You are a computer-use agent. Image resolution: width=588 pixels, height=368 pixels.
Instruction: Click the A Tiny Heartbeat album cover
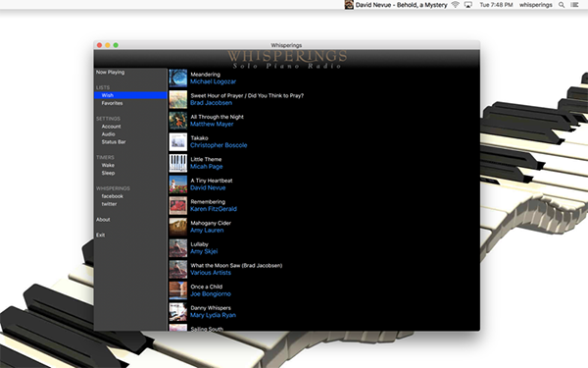click(x=177, y=184)
